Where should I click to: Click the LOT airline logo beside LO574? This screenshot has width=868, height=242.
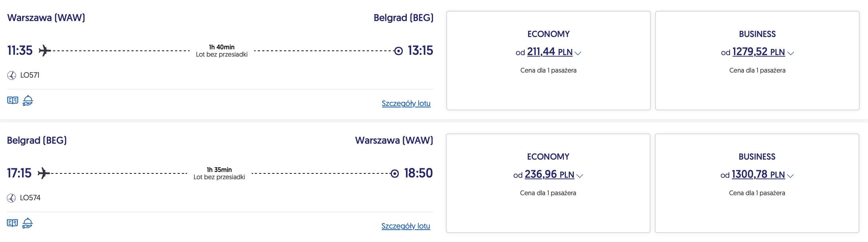pos(11,198)
